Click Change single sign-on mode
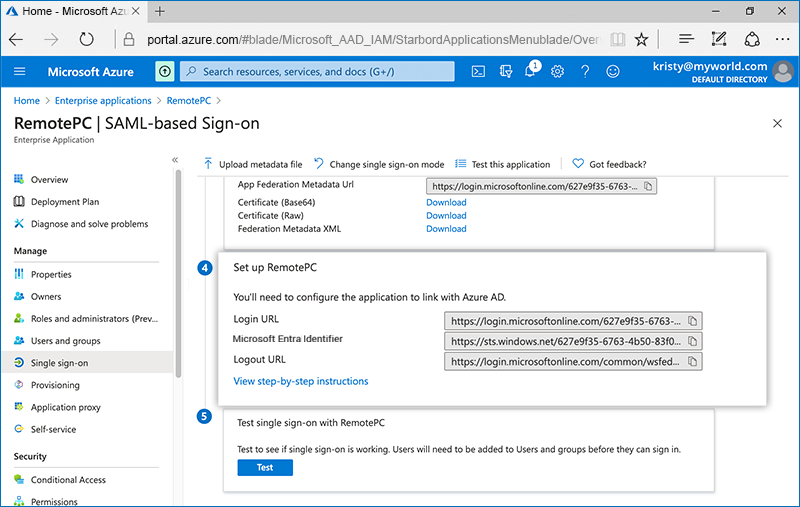The height and width of the screenshot is (507, 800). (x=379, y=164)
